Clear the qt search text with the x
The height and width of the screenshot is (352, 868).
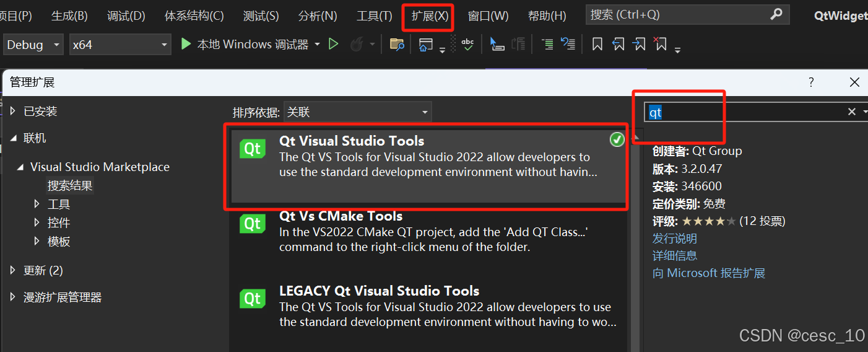click(x=851, y=112)
